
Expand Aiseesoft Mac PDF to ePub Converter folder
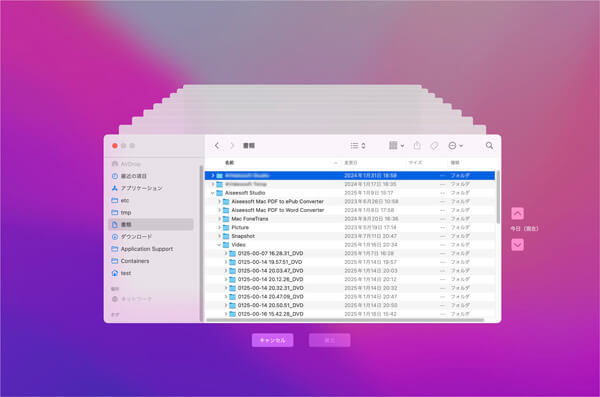[x=219, y=201]
